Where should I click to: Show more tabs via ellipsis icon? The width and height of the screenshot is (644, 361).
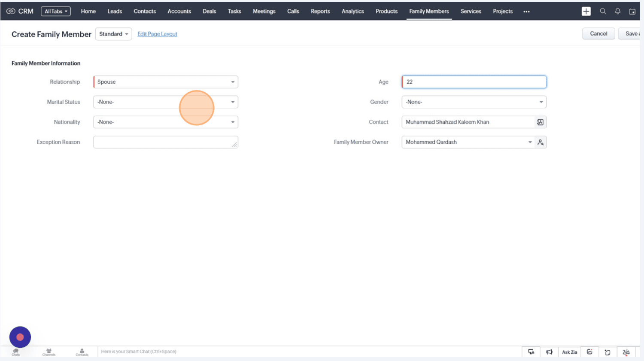[x=526, y=12]
